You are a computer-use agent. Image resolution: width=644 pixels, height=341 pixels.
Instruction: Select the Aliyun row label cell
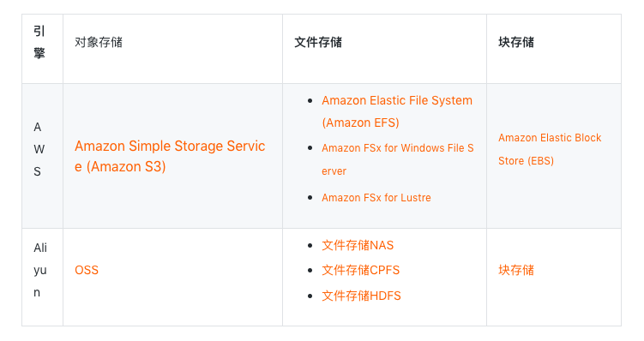(42, 277)
